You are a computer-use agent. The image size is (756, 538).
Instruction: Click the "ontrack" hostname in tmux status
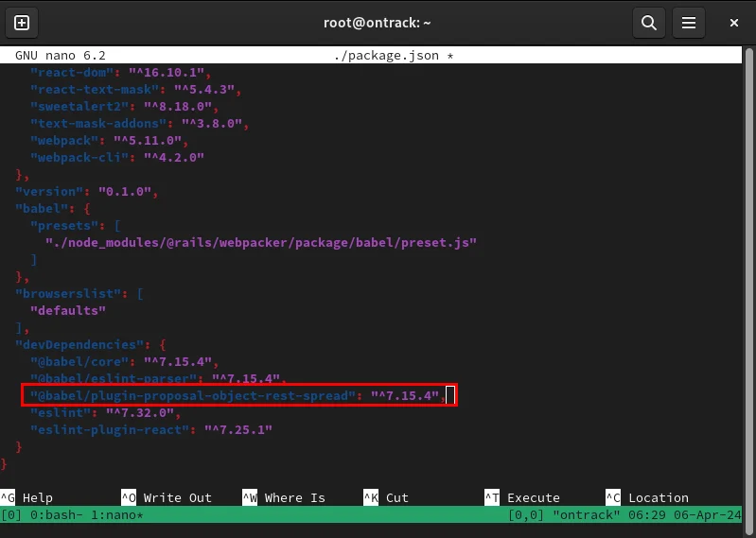pyautogui.click(x=587, y=515)
